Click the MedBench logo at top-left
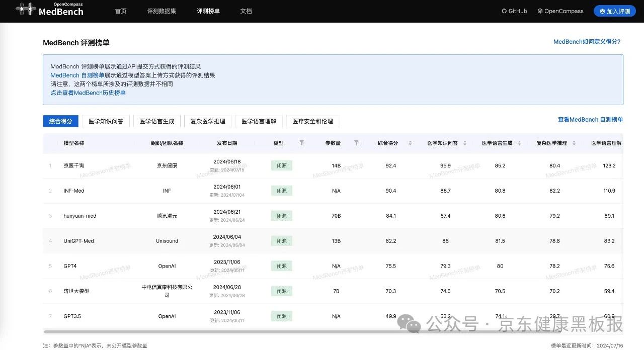This screenshot has width=644, height=350. [49, 11]
